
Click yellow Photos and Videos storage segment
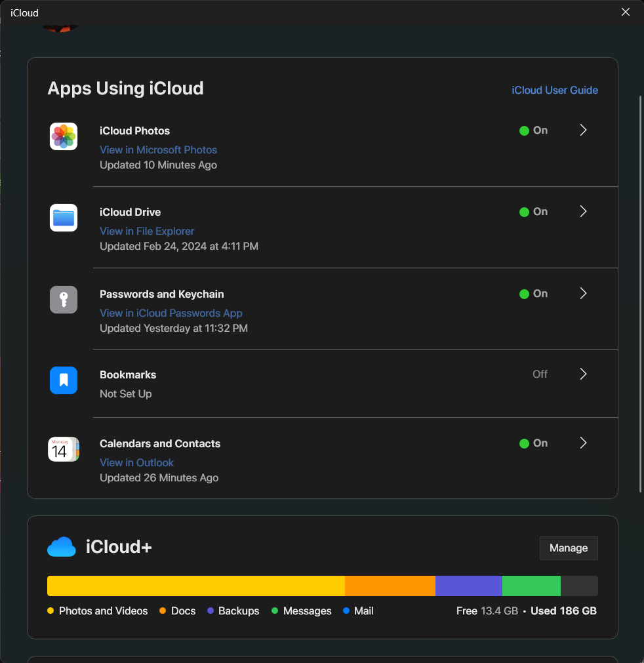[196, 586]
